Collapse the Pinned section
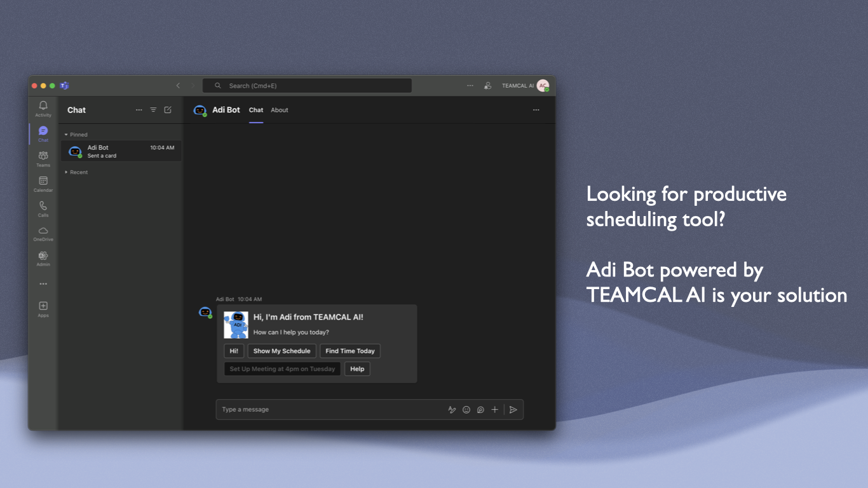The width and height of the screenshot is (868, 488). (76, 135)
